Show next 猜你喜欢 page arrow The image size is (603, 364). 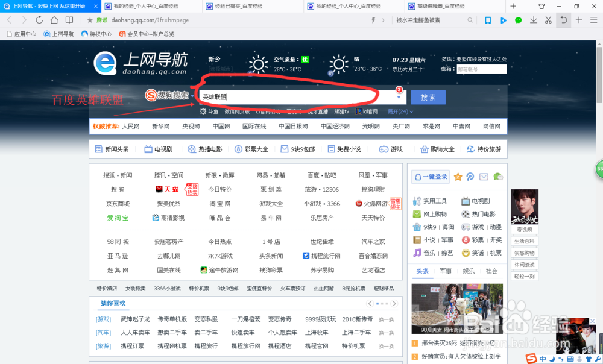(394, 303)
